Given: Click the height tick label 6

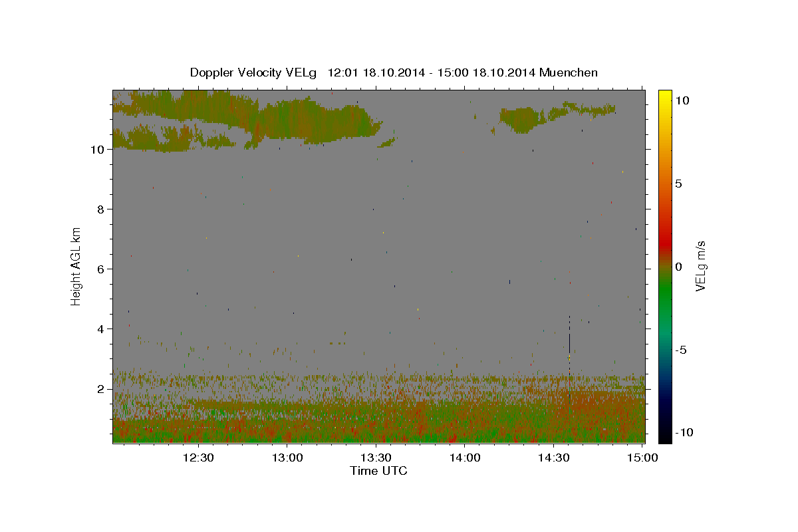Looking at the screenshot, I should point(101,269).
